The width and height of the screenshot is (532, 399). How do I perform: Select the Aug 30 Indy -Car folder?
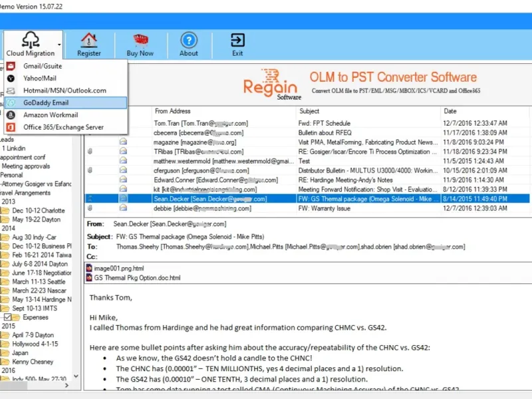pos(35,237)
